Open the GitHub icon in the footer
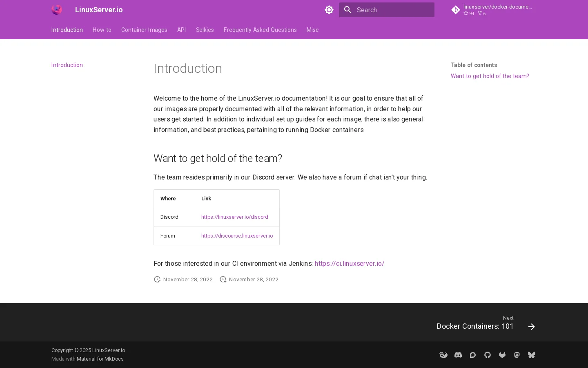Screen dimensions: 588x368 pyautogui.click(x=488, y=355)
